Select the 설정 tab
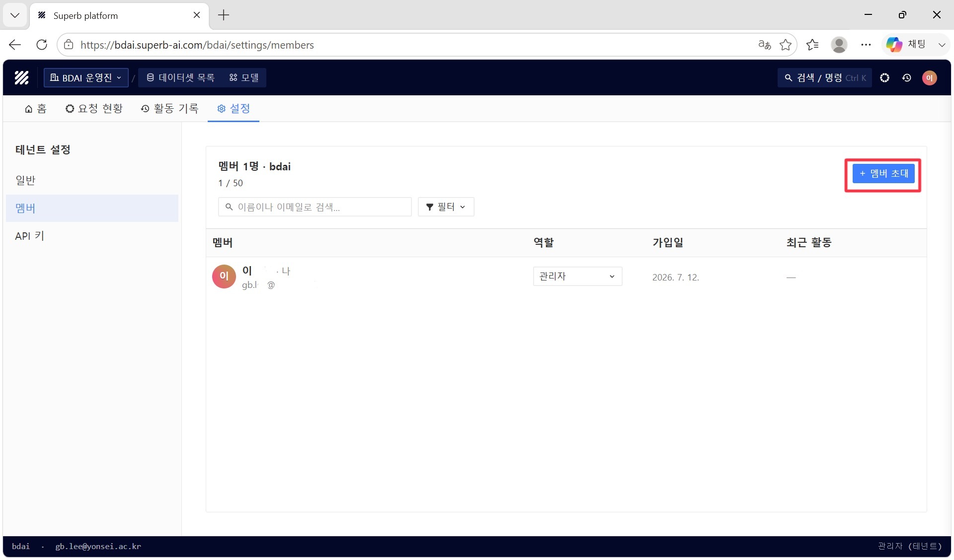Viewport: 954px width, 560px height. point(234,109)
